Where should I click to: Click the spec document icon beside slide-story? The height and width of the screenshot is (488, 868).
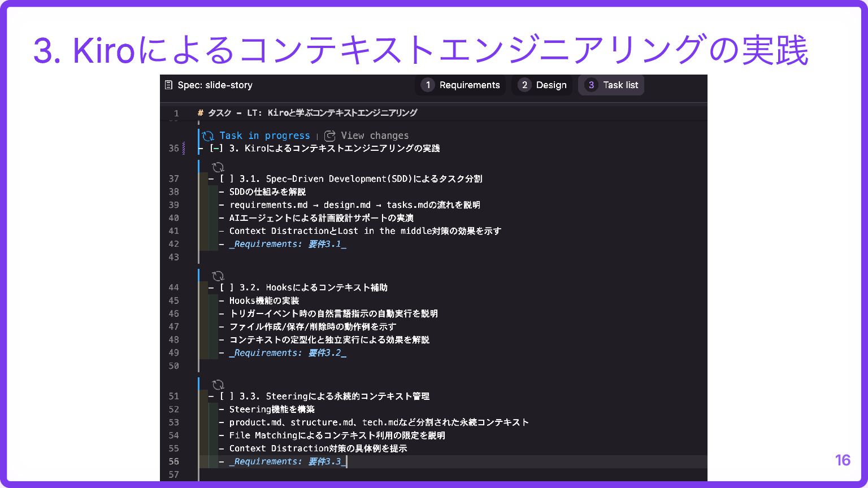(168, 85)
